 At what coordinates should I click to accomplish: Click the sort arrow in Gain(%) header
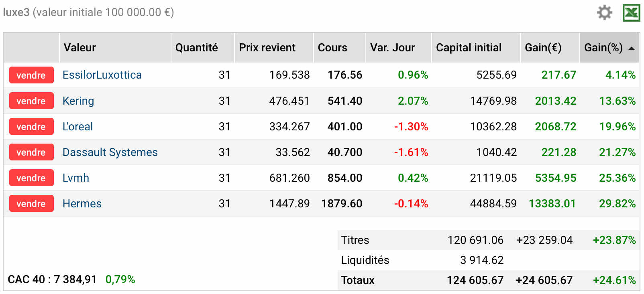point(632,48)
